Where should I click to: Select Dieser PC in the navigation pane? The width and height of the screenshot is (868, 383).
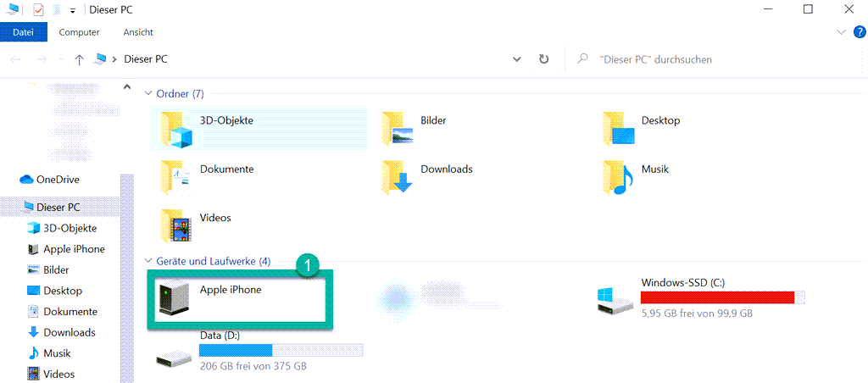(x=59, y=208)
